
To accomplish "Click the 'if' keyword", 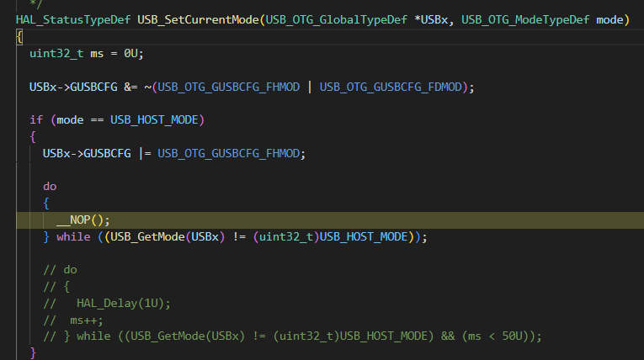I will click(x=36, y=120).
